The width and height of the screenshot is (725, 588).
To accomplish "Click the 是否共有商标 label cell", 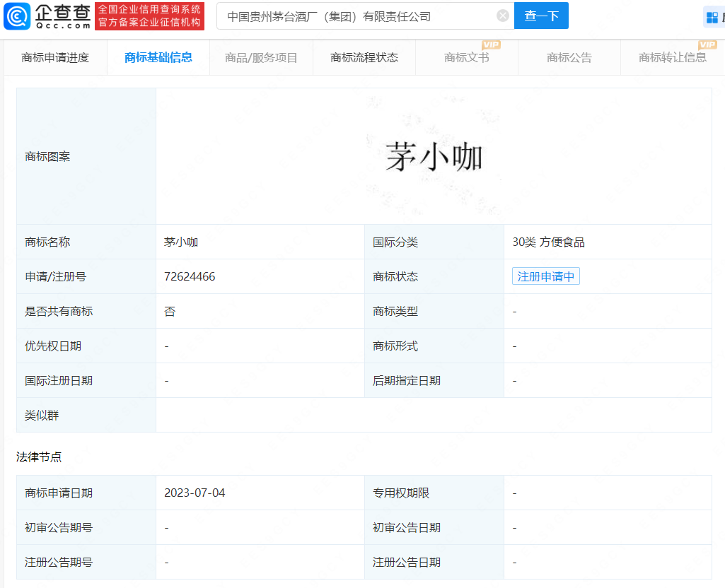I will (x=86, y=311).
